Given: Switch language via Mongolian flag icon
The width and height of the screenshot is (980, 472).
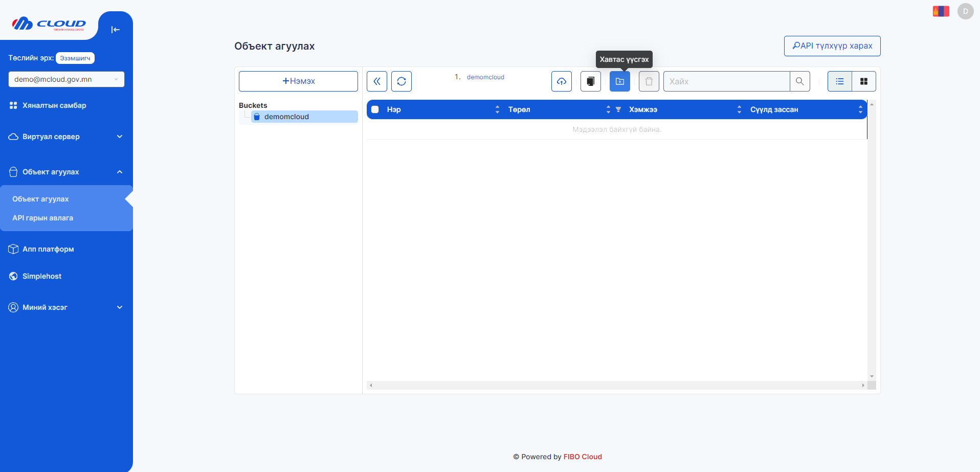Looking at the screenshot, I should [x=941, y=11].
